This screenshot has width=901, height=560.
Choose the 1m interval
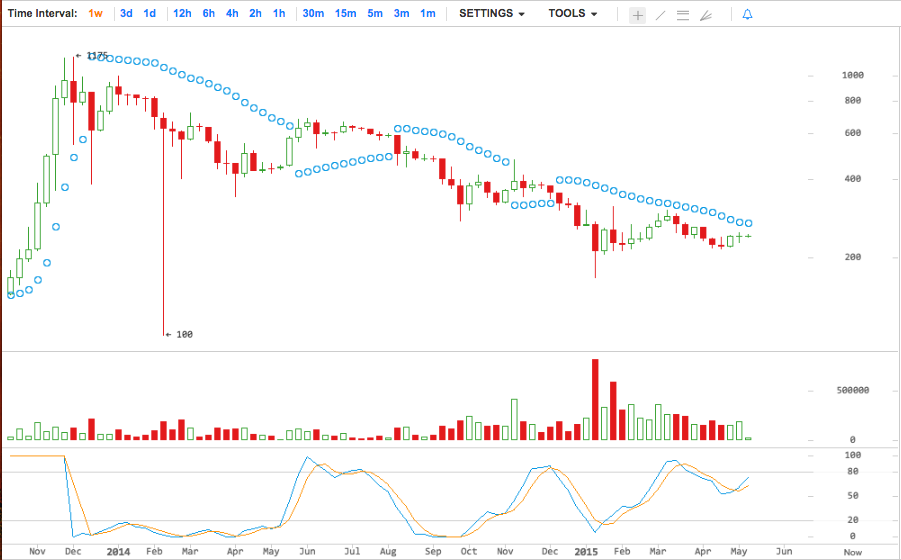point(428,13)
